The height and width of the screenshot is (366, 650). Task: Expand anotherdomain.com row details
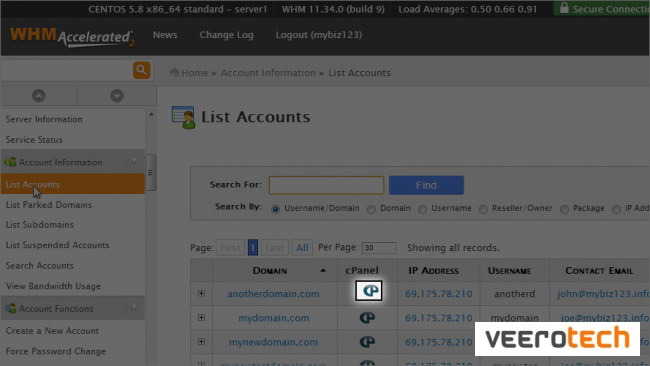point(201,293)
